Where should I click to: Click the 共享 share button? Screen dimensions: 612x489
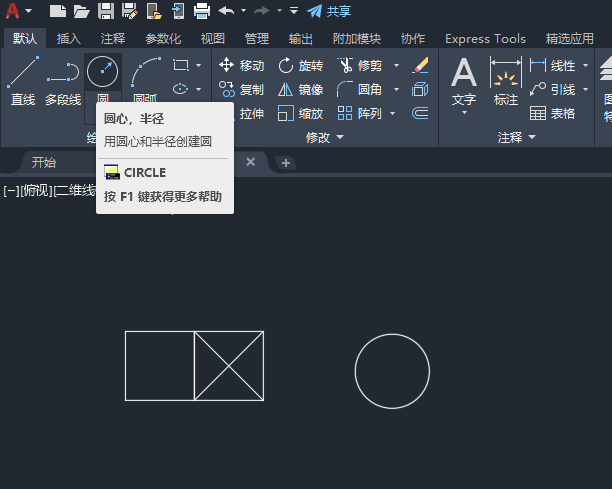coord(329,11)
